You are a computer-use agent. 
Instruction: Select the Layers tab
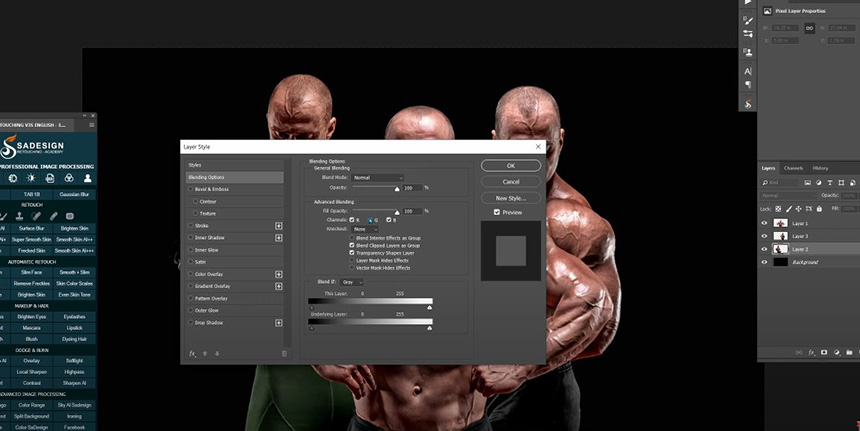point(768,168)
